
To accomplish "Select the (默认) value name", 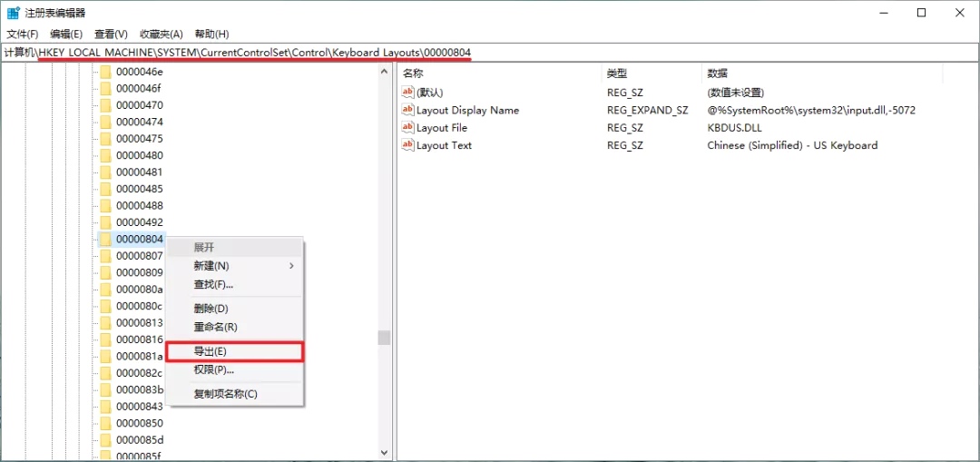I will tap(429, 93).
